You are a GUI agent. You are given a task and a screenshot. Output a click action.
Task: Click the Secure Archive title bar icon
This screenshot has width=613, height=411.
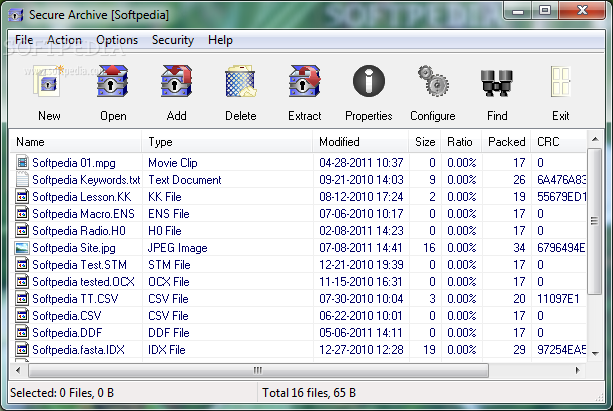pyautogui.click(x=16, y=15)
